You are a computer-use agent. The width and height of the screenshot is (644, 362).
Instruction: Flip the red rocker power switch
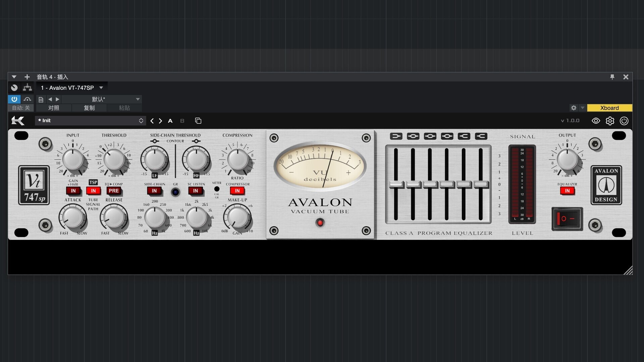click(567, 219)
